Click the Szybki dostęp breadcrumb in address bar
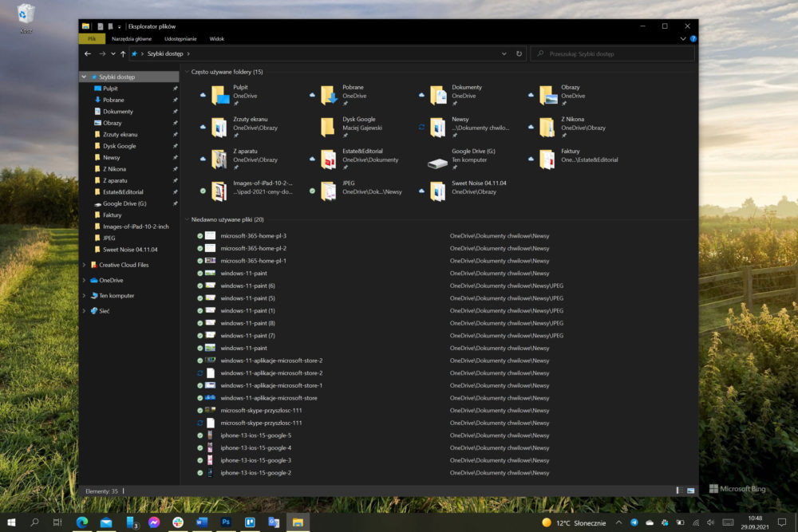The width and height of the screenshot is (798, 532). click(165, 53)
